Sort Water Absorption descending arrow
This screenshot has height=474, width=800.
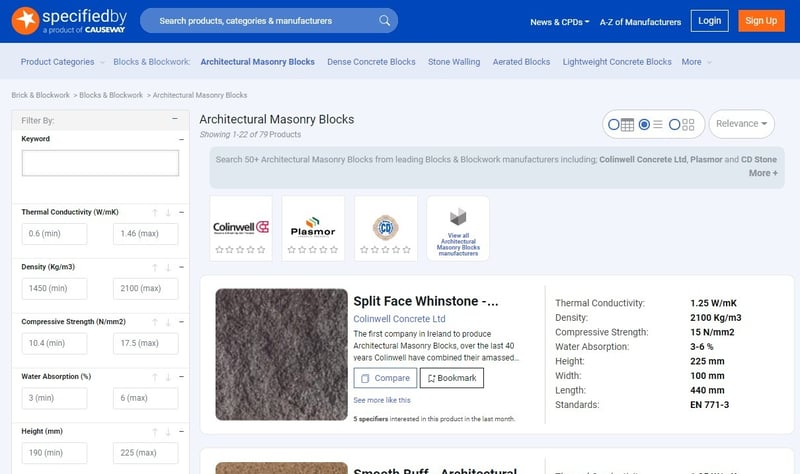(x=168, y=377)
